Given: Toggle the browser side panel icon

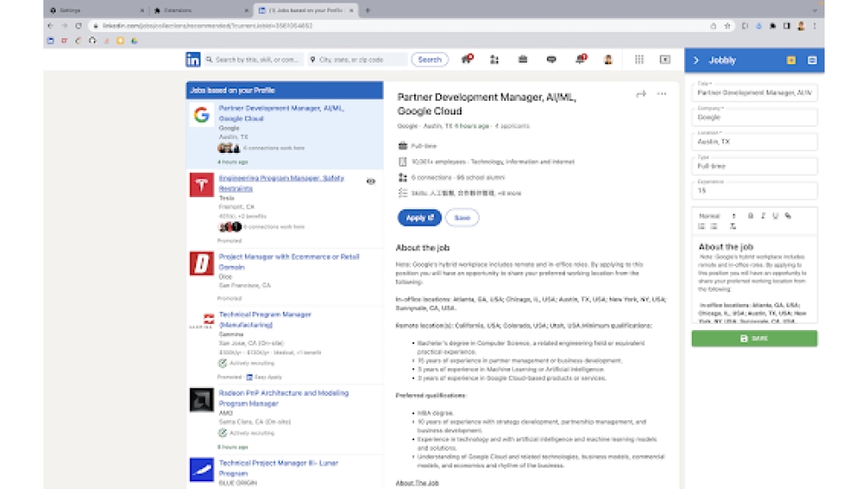Looking at the screenshot, I should (x=786, y=25).
